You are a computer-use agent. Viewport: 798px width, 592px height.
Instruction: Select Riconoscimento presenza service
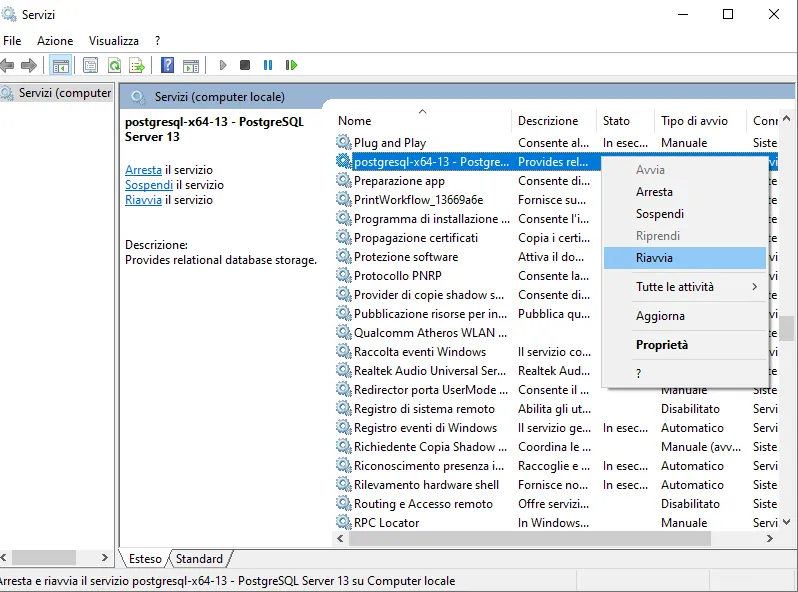click(x=429, y=466)
